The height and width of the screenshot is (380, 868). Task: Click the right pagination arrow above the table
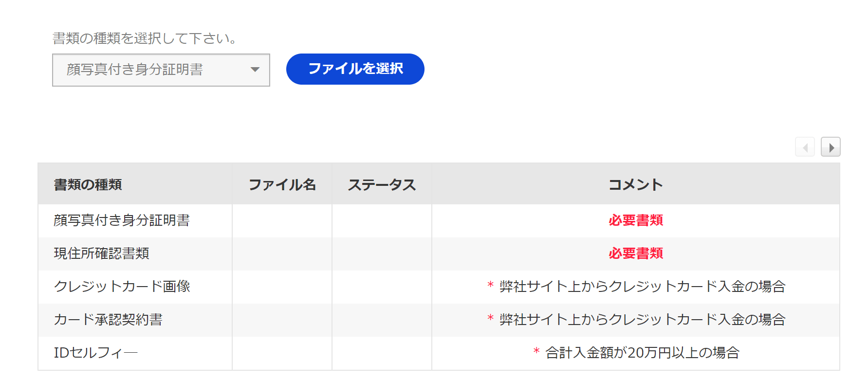831,146
